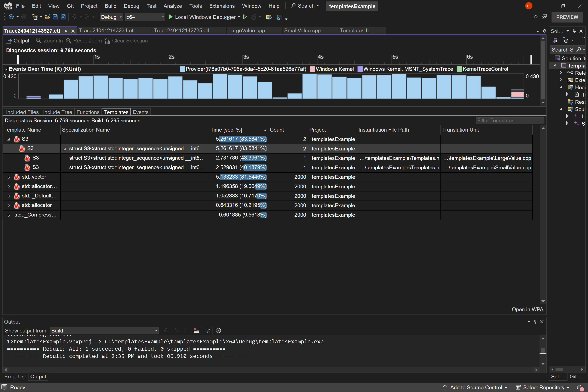Screen dimensions: 588x392
Task: Click the Navigate Backward arrow icon
Action: click(11, 17)
